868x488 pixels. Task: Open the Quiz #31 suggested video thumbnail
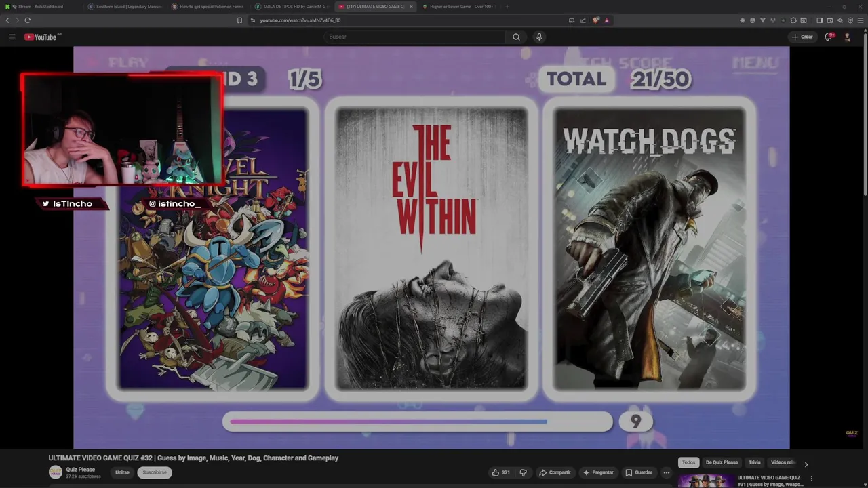[x=705, y=481]
